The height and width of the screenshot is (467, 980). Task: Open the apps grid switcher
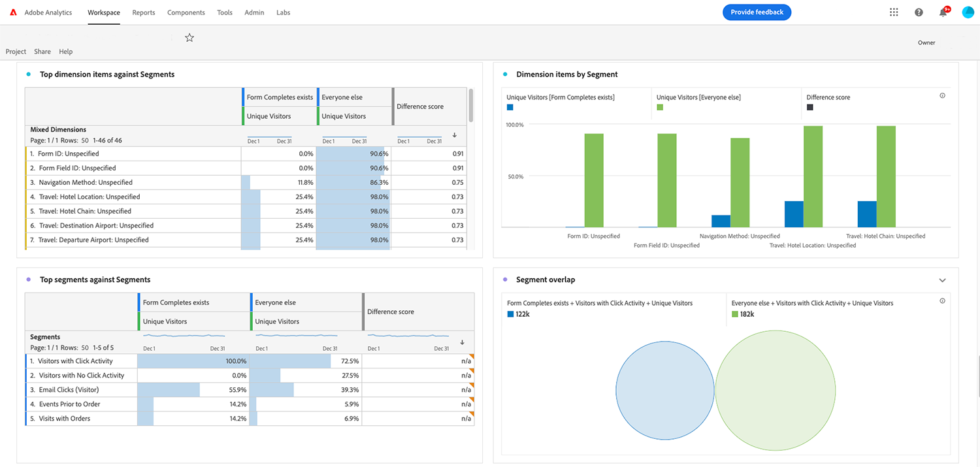tap(894, 12)
